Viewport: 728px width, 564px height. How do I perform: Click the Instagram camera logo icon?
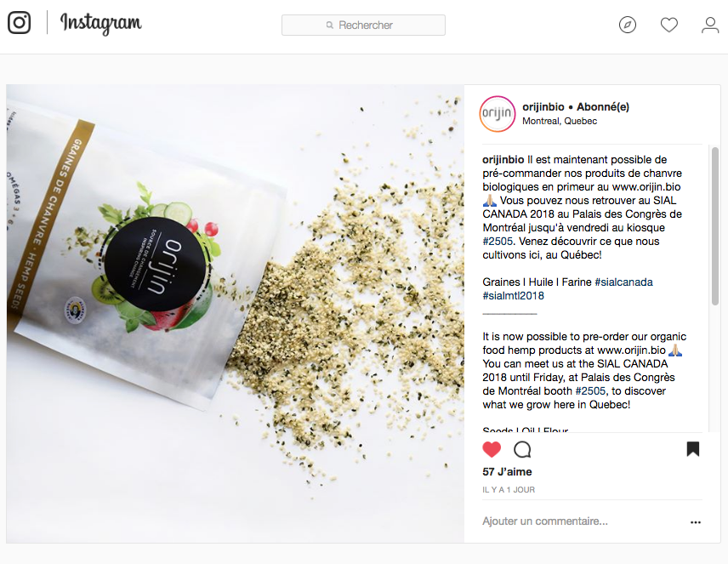coord(19,22)
